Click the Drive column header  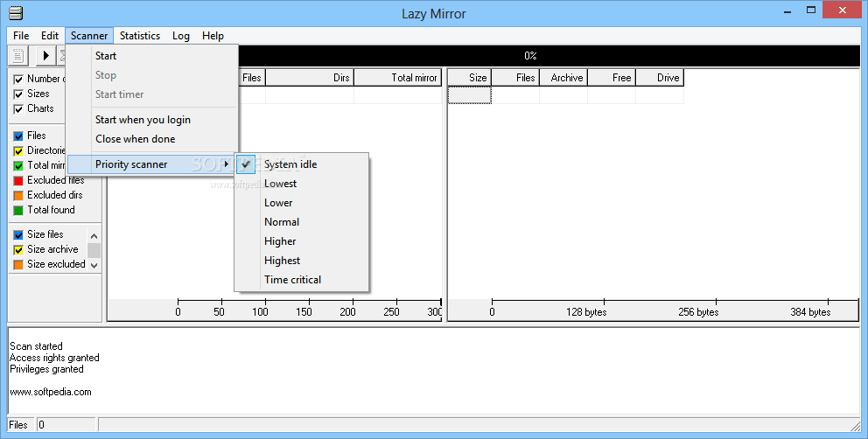coord(660,78)
